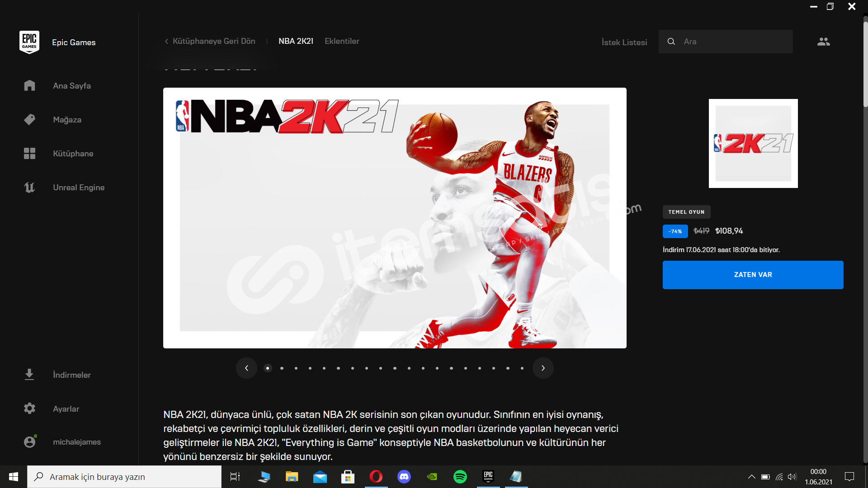Open the friends list icon
The image size is (868, 488).
(824, 42)
